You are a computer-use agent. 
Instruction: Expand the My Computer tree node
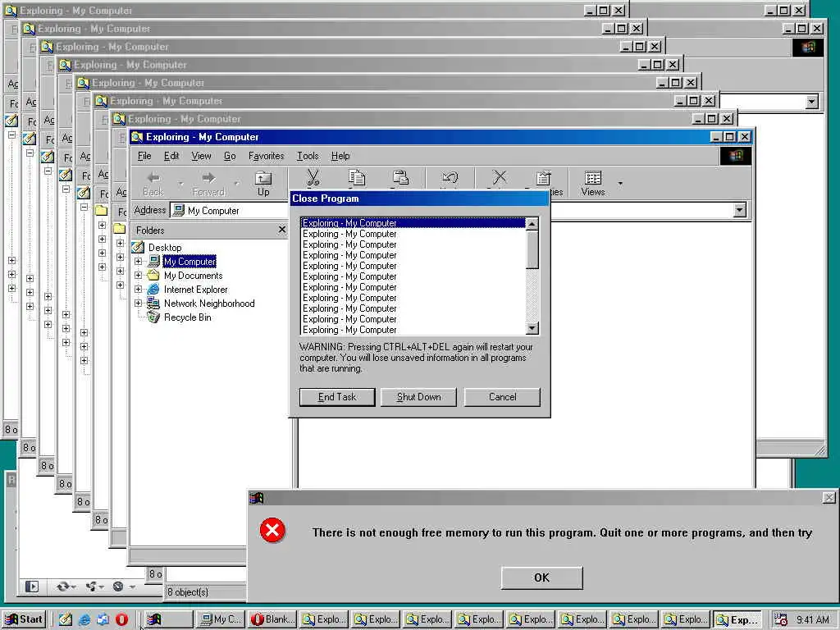[138, 262]
